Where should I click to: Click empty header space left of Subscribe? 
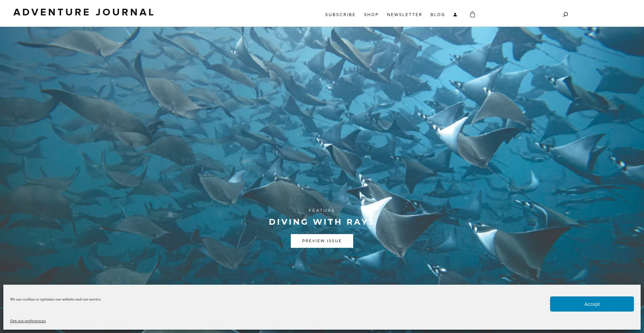point(235,13)
